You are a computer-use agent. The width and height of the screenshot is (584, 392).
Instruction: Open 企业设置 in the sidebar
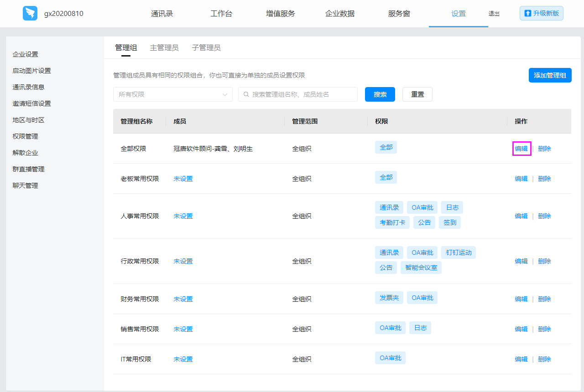[x=26, y=54]
